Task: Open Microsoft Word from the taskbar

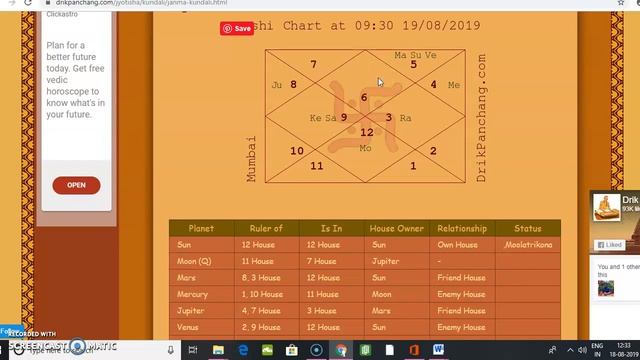Action: point(438,350)
